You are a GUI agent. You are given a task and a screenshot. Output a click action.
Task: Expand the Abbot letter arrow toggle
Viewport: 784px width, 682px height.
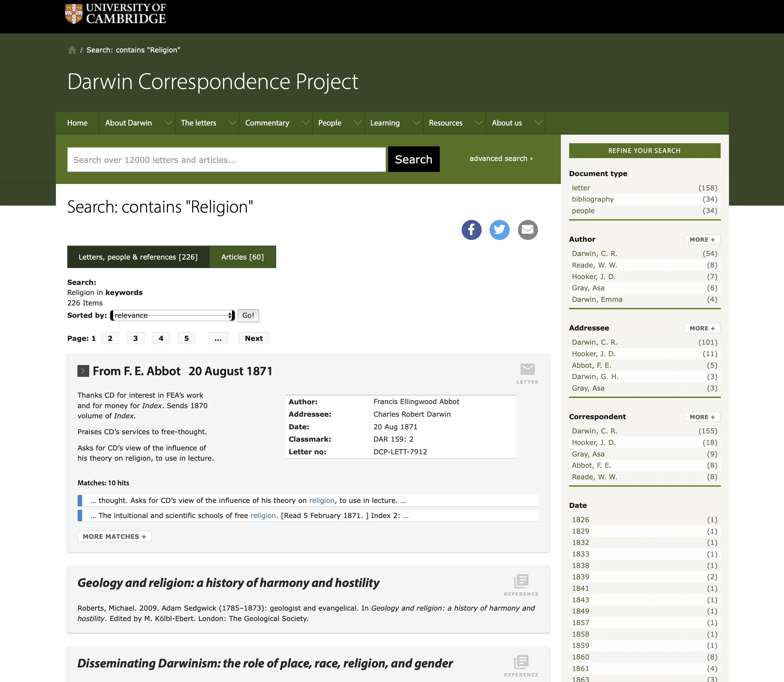(x=83, y=371)
